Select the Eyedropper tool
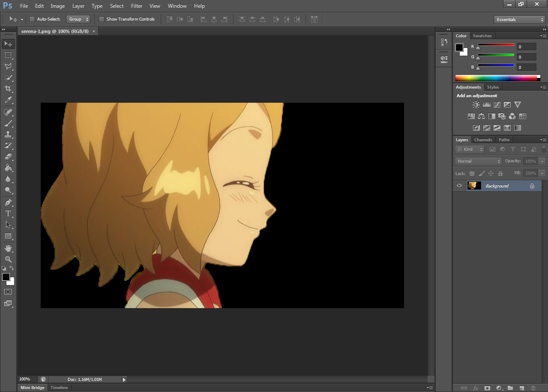The height and width of the screenshot is (392, 548). click(x=8, y=100)
